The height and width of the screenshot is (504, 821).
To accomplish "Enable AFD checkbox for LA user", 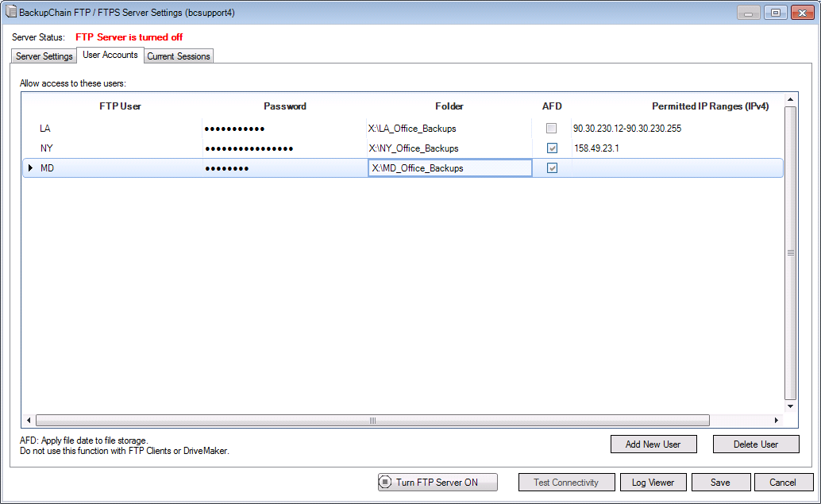I will [x=551, y=129].
